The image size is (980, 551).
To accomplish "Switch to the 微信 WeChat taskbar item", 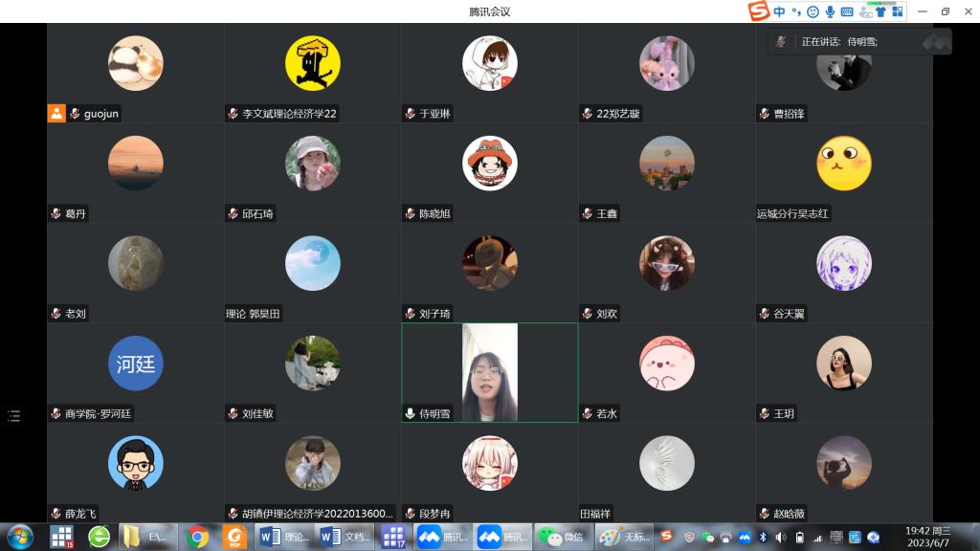I will [x=560, y=537].
